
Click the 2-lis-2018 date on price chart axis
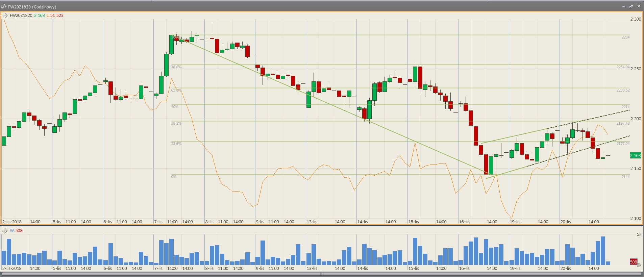[x=12, y=222]
